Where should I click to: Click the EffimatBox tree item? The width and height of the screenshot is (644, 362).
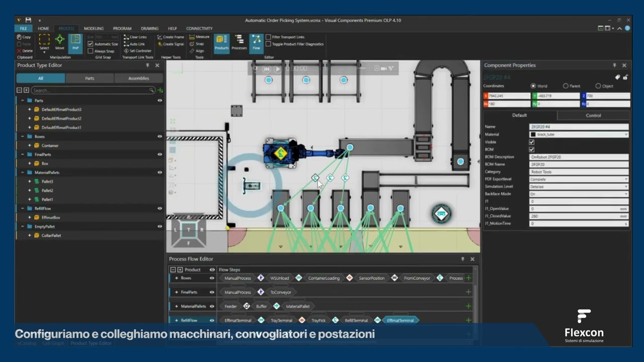pyautogui.click(x=51, y=218)
